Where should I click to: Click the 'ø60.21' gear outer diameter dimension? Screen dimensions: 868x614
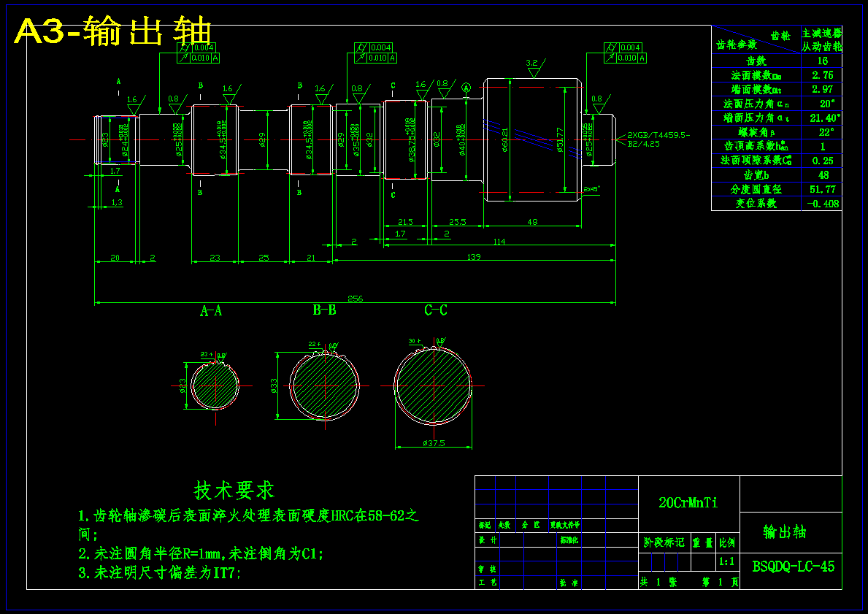[x=504, y=140]
